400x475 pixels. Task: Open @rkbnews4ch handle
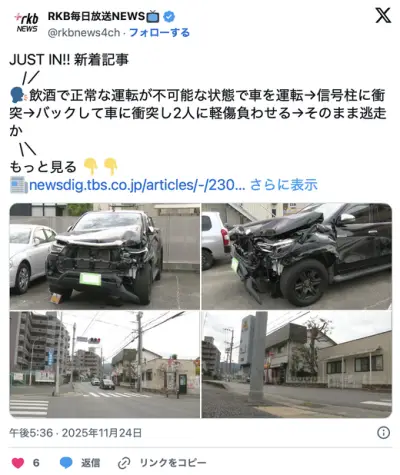point(84,33)
